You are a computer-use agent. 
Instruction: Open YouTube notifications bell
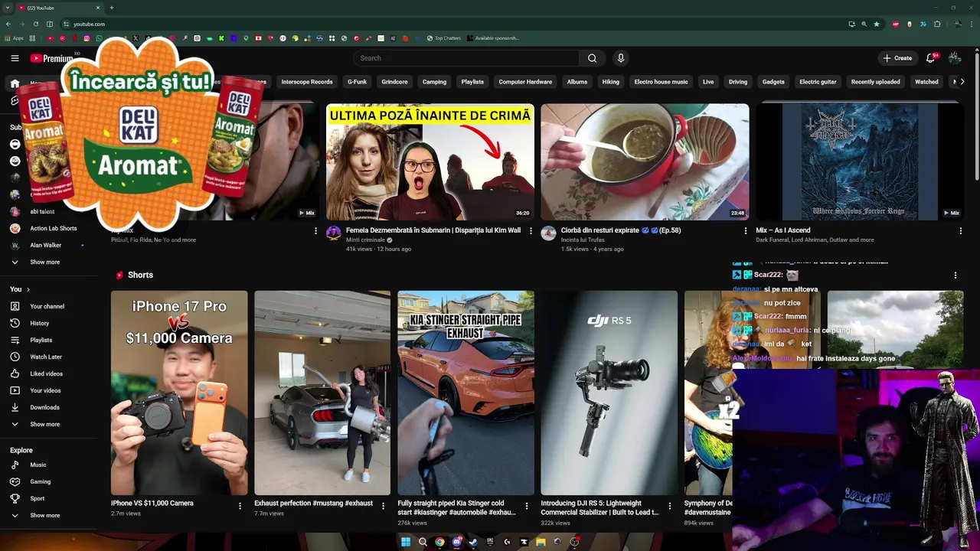[x=931, y=58]
